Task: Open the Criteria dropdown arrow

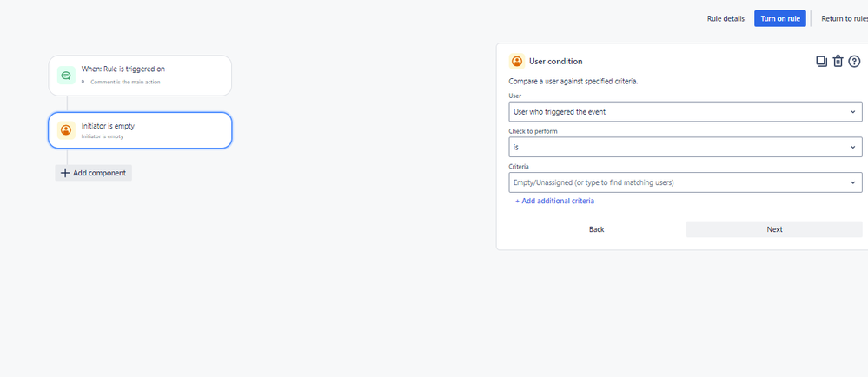Action: (x=852, y=182)
